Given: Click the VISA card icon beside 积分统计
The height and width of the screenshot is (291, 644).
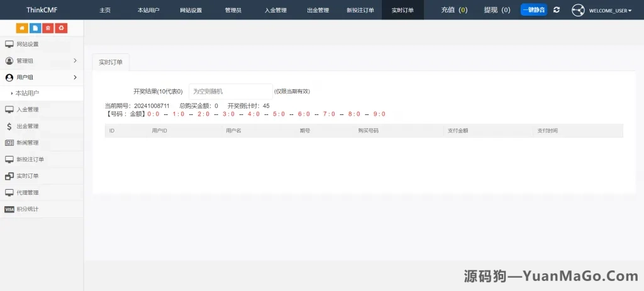Looking at the screenshot, I should 9,209.
